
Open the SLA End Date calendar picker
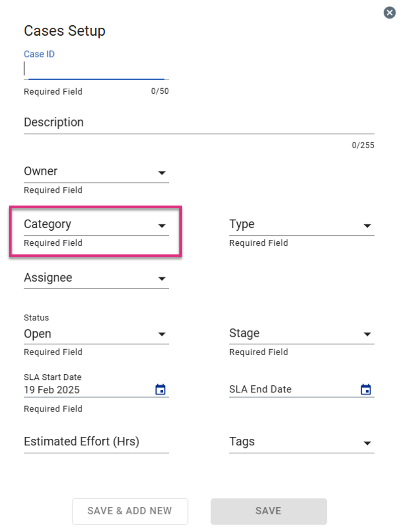coord(366,389)
